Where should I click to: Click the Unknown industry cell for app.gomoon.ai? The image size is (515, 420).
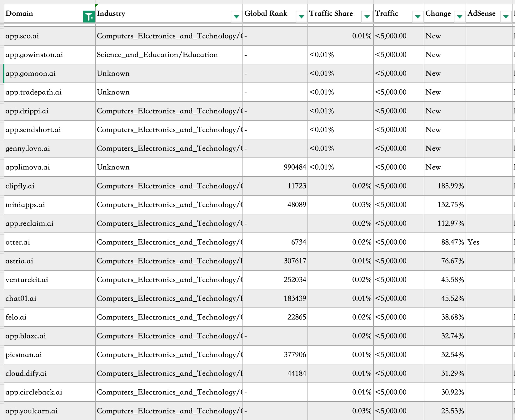pos(169,73)
